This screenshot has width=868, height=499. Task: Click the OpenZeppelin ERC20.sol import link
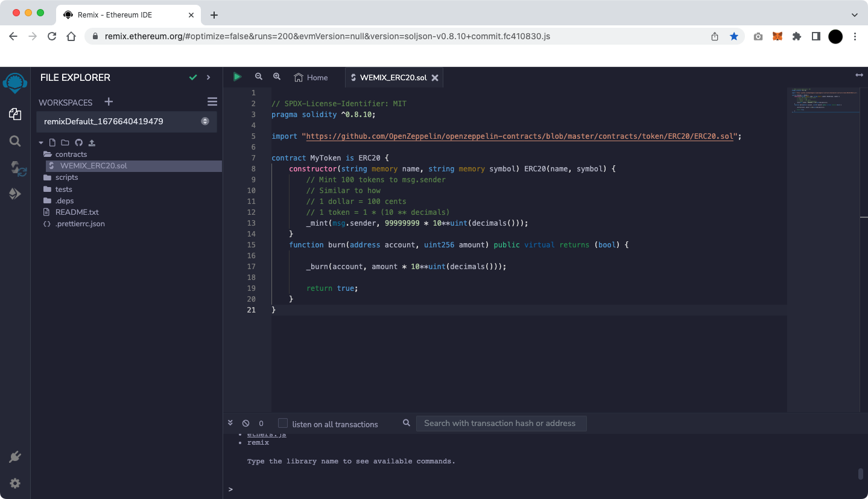tap(520, 136)
